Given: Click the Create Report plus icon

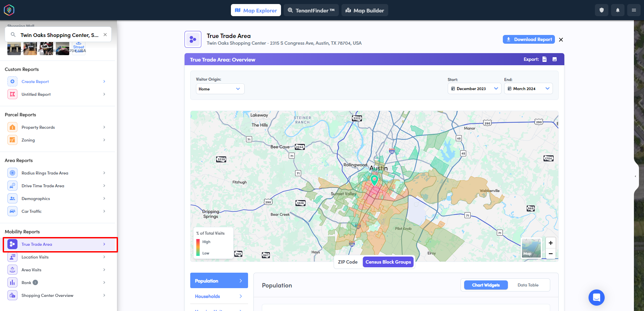Looking at the screenshot, I should [x=12, y=81].
